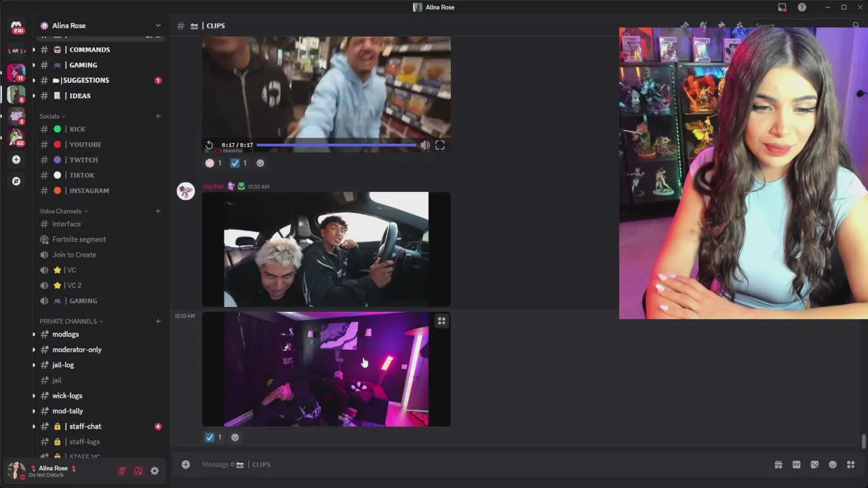Toggle deafen headphones in user panel
This screenshot has width=868, height=488.
(138, 471)
